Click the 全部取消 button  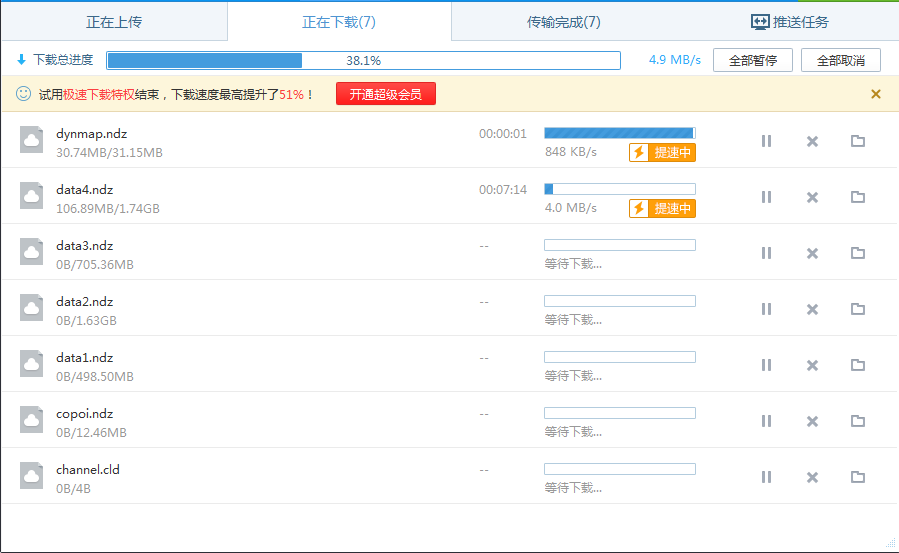tap(840, 60)
